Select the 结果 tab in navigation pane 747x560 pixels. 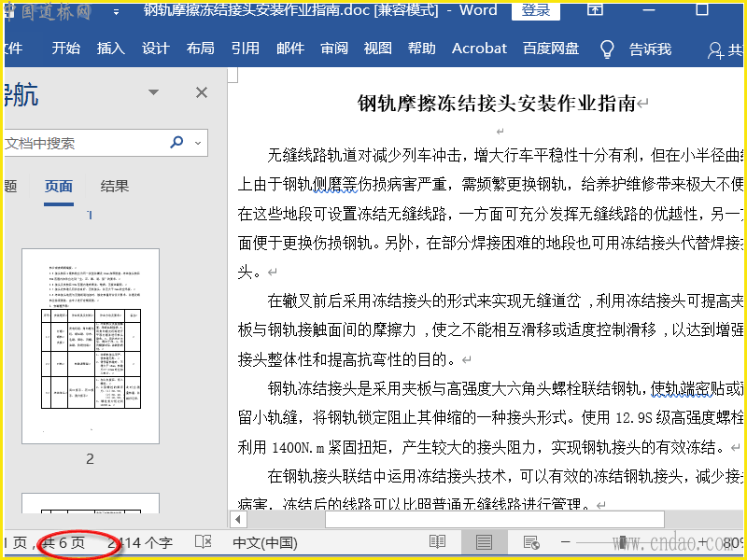[x=115, y=186]
